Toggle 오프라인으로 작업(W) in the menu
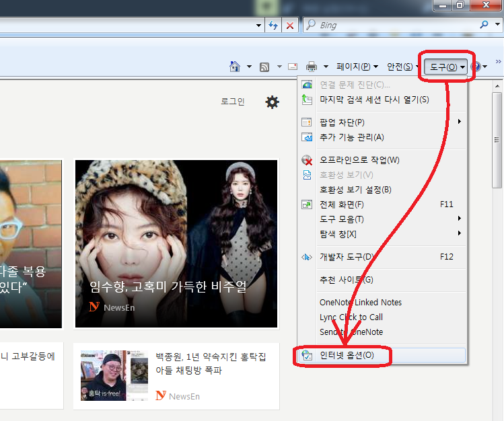The height and width of the screenshot is (421, 504). [359, 160]
